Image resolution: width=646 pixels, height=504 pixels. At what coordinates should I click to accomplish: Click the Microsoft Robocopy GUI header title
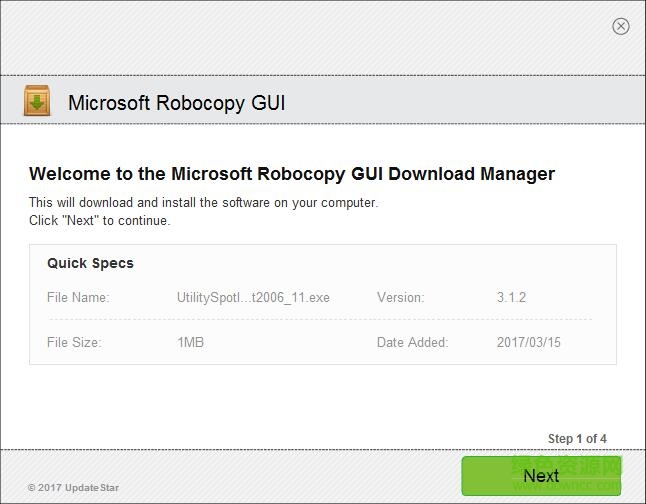(176, 102)
